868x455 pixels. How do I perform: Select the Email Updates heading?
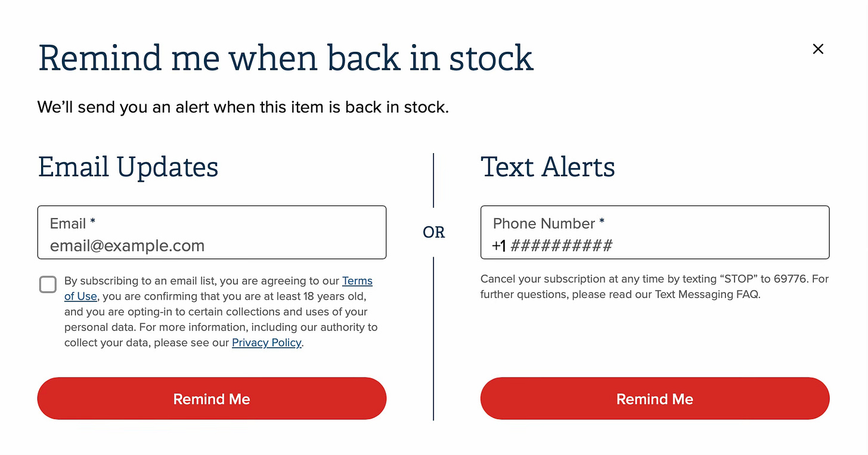(x=128, y=167)
